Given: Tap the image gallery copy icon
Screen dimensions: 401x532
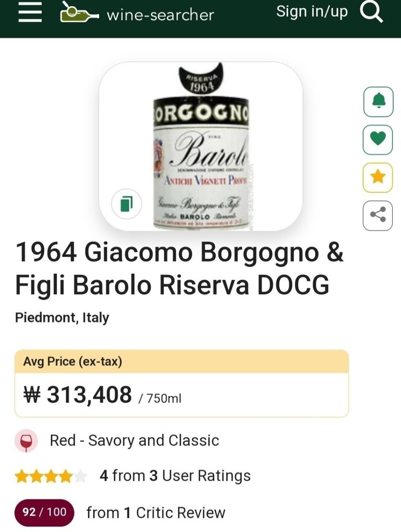Looking at the screenshot, I should point(126,203).
